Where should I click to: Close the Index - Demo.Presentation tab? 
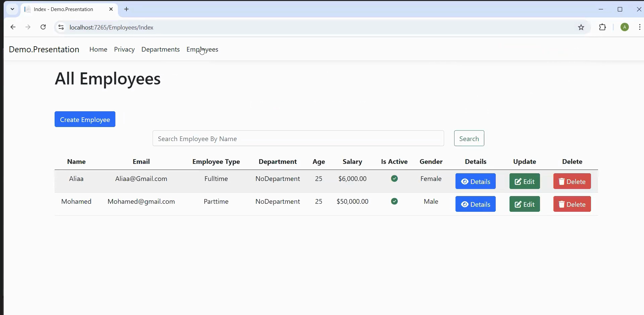(x=111, y=9)
